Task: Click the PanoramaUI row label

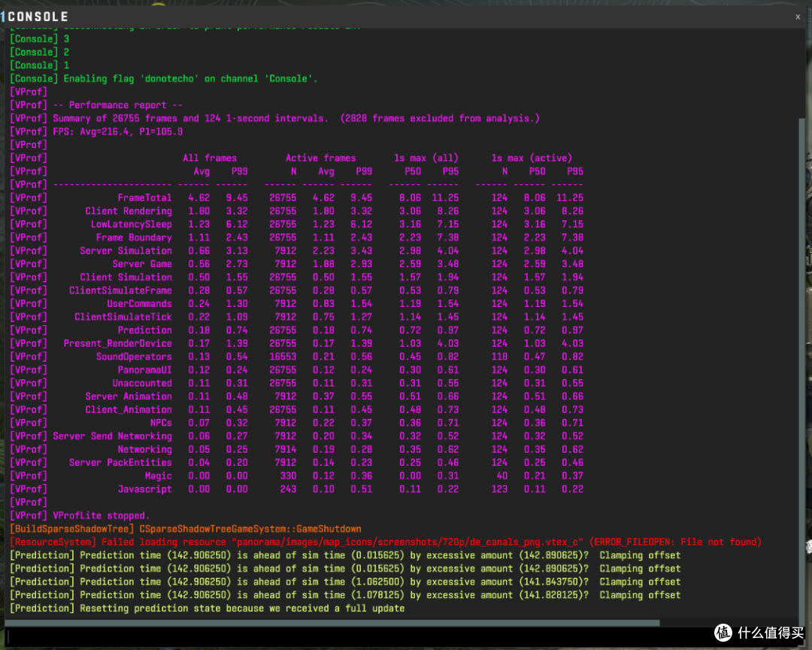Action: tap(144, 370)
